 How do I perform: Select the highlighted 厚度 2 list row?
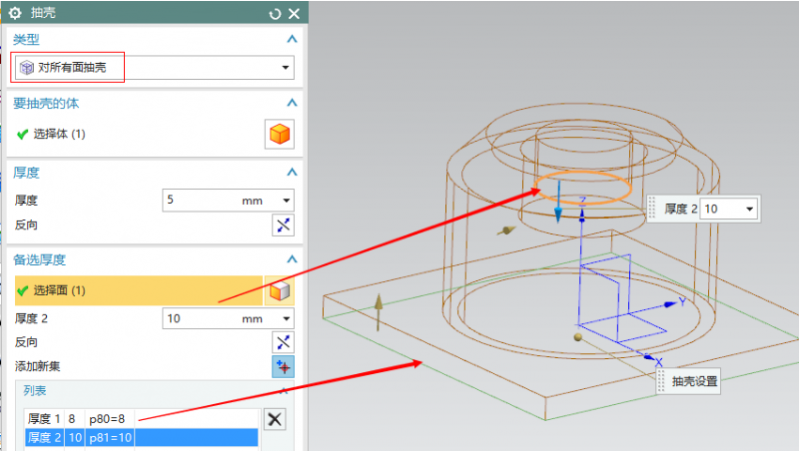coord(140,438)
